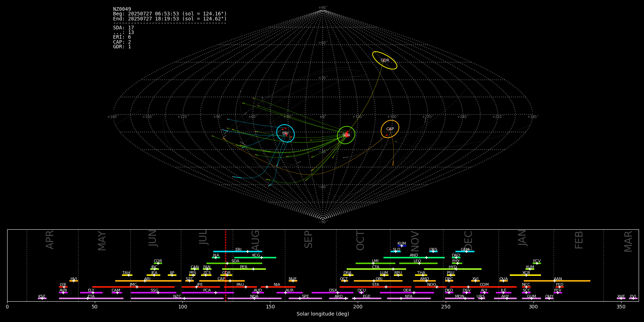Click the +300 longitude label on sky map
Screen dimensions: 644x322
coord(392,117)
